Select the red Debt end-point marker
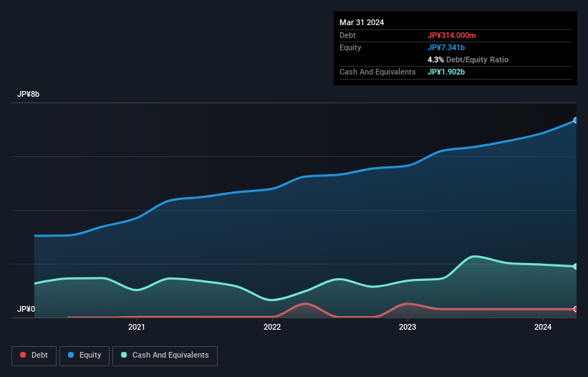The height and width of the screenshot is (377, 588). click(x=576, y=309)
